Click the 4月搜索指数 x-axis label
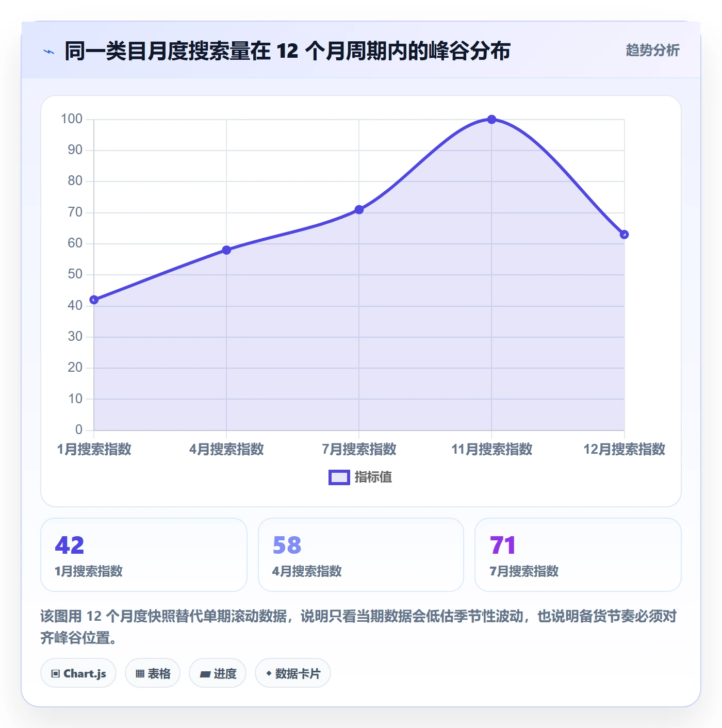 (x=226, y=449)
